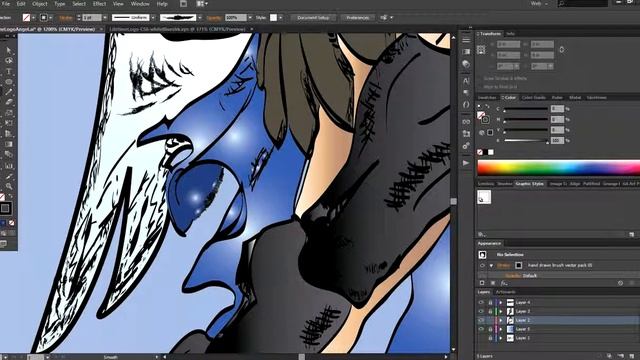Select the Selection arrow tool
Image resolution: width=640 pixels, height=360 pixels.
click(x=9, y=50)
